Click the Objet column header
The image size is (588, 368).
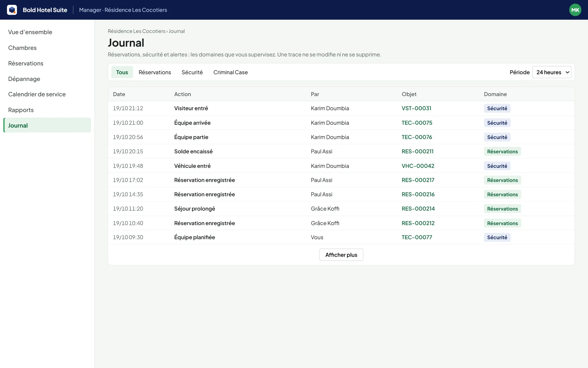coord(409,94)
